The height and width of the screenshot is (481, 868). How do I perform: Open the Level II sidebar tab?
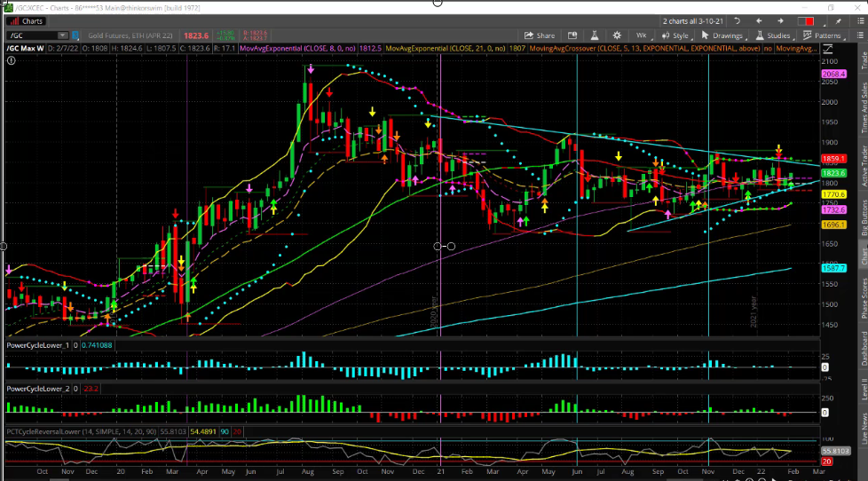click(x=863, y=389)
